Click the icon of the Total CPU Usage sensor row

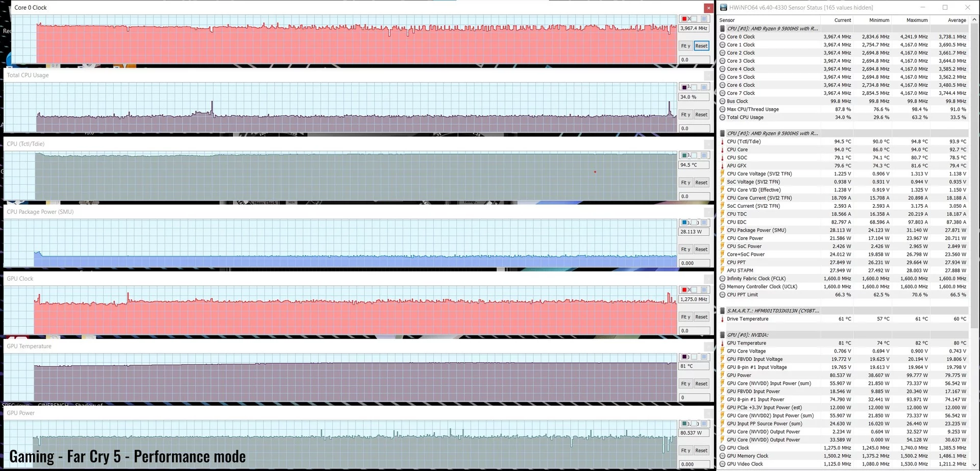722,117
